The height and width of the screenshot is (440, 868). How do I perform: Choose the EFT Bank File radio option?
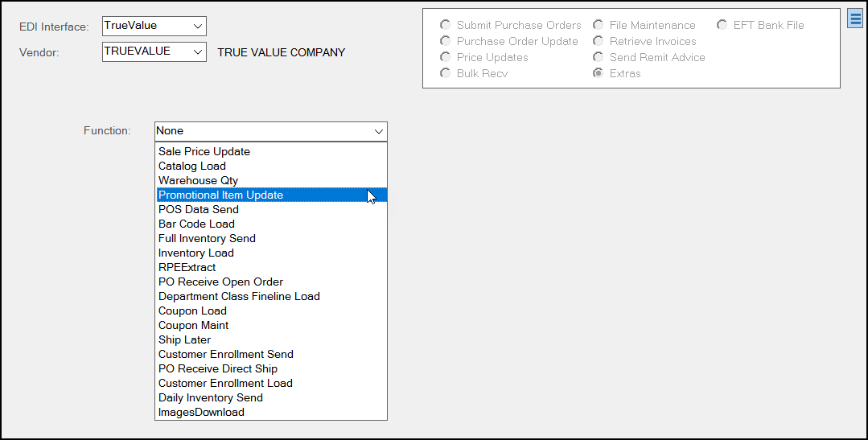[722, 25]
